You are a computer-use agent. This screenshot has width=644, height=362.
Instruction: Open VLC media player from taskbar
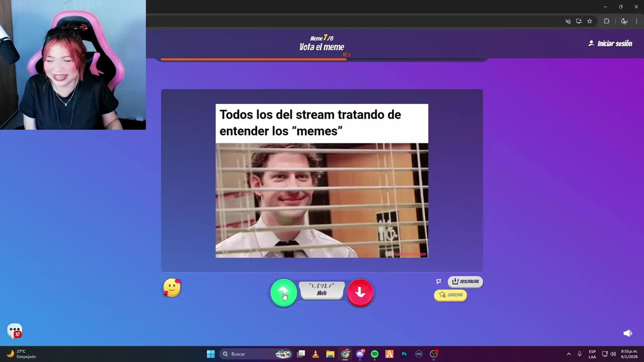pyautogui.click(x=315, y=354)
